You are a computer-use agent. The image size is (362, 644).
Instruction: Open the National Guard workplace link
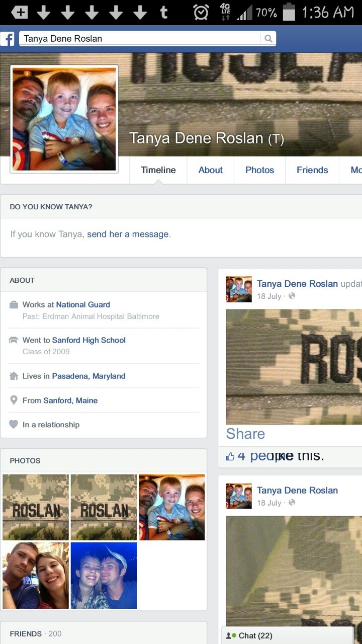click(83, 304)
